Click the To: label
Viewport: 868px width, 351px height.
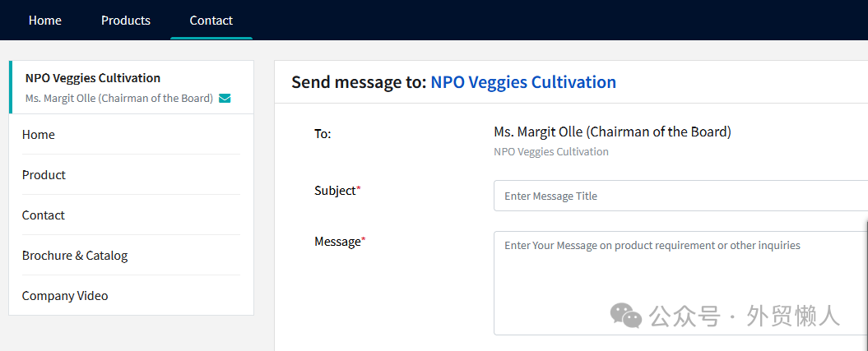323,134
